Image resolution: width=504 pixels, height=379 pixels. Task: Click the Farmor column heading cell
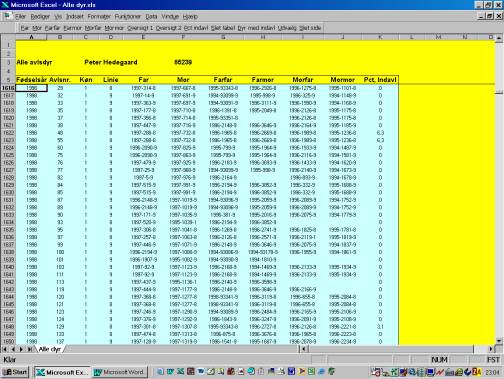pyautogui.click(x=263, y=80)
